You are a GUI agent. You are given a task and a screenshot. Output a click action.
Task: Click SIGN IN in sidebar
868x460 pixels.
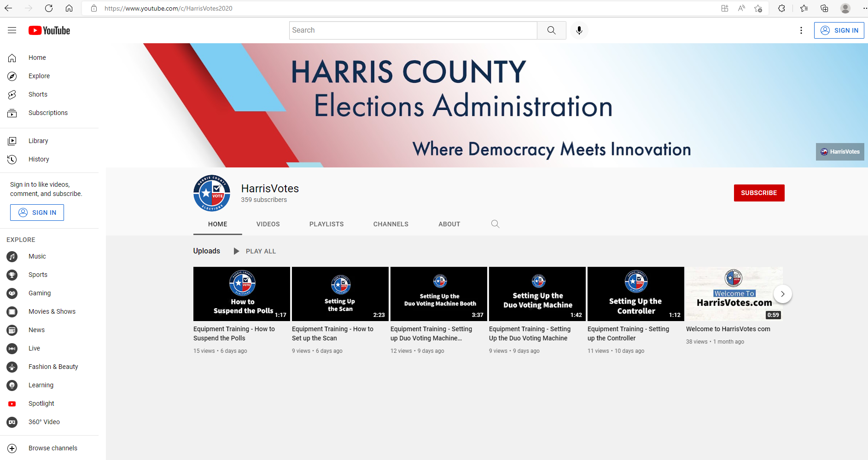(37, 213)
